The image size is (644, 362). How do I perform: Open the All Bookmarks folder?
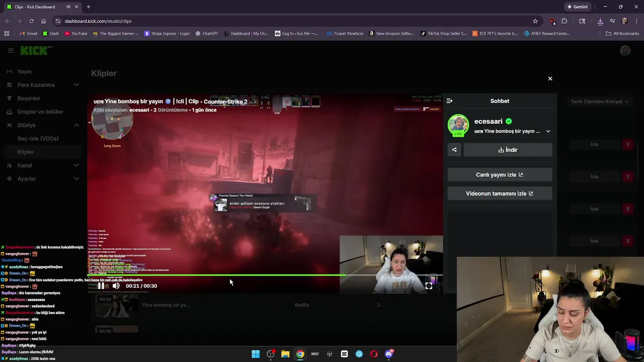622,34
